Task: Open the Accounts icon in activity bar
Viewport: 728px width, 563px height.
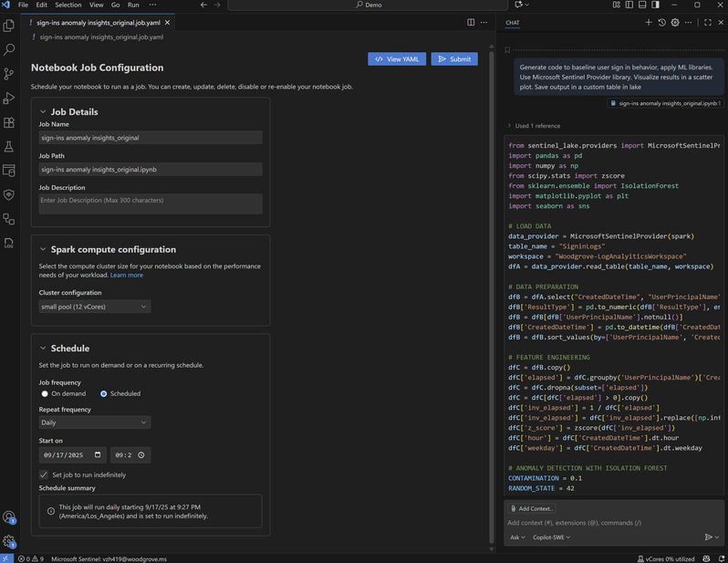Action: [9, 517]
